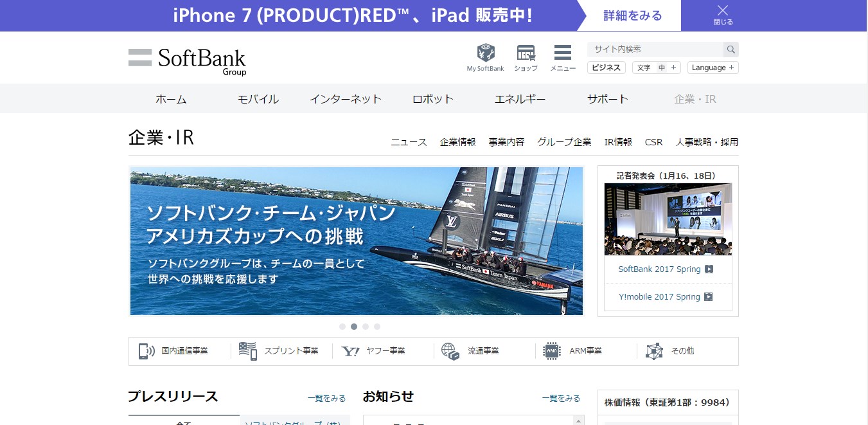Open サポート main nav item

(608, 99)
